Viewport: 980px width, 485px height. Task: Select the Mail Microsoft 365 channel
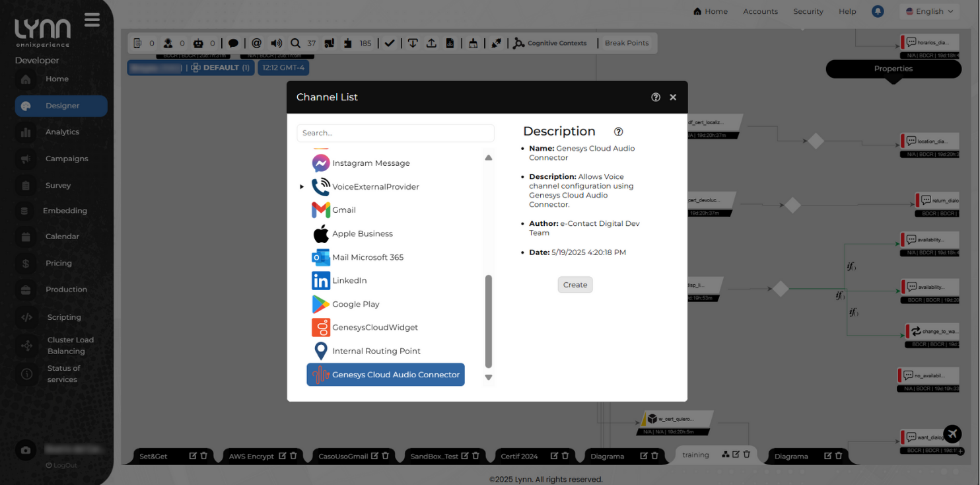[x=367, y=258]
